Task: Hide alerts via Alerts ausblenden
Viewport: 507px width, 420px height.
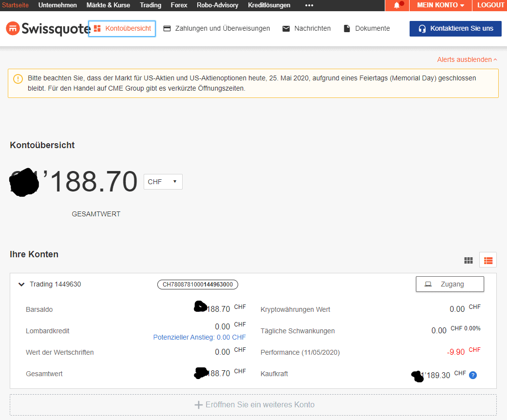Action: [x=467, y=59]
